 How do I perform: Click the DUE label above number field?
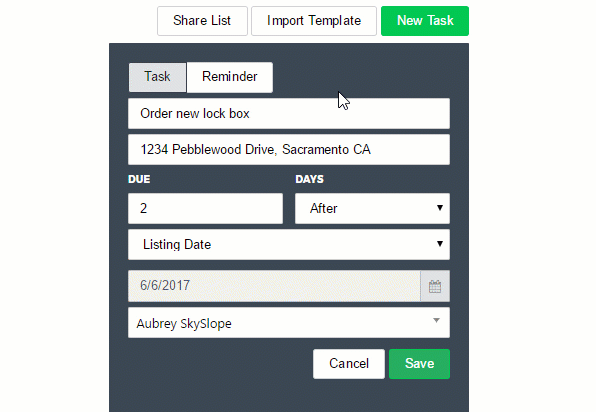[139, 179]
